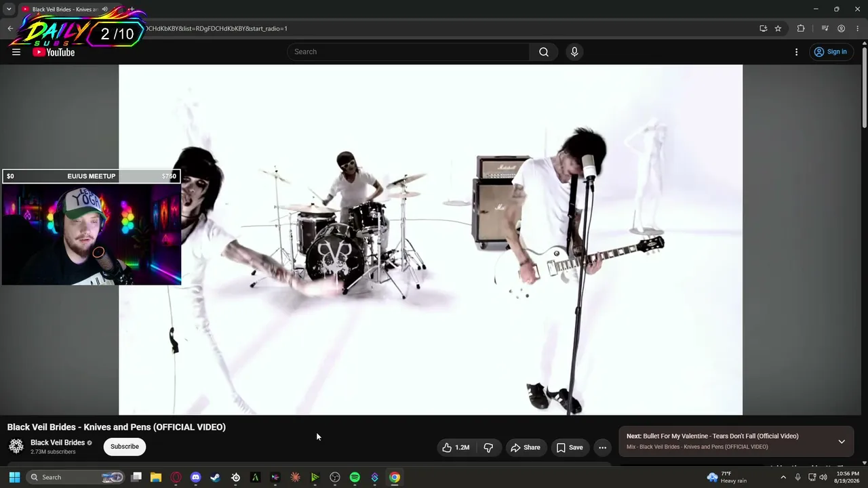Open File Explorer from taskbar
The height and width of the screenshot is (488, 868).
[156, 477]
